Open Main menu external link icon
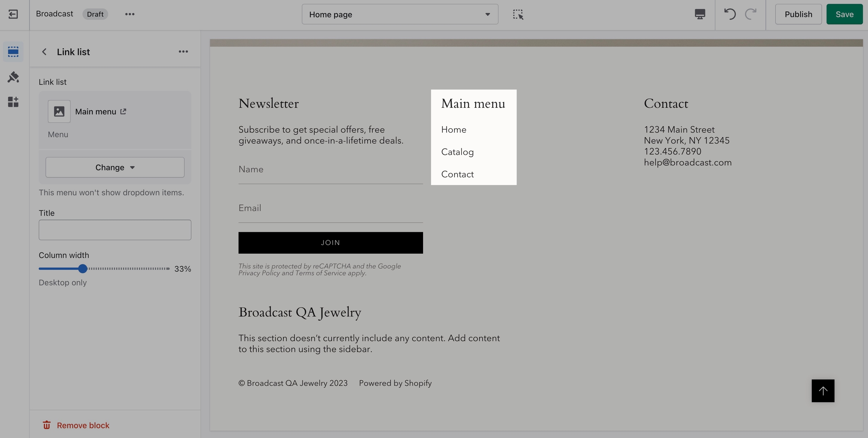This screenshot has height=438, width=868. 123,112
